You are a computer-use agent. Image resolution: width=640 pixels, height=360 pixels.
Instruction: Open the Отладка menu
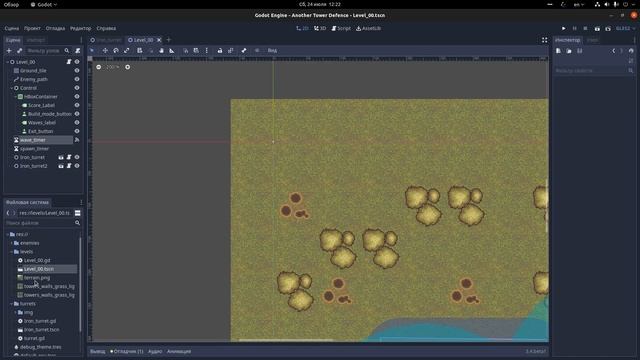pyautogui.click(x=56, y=29)
